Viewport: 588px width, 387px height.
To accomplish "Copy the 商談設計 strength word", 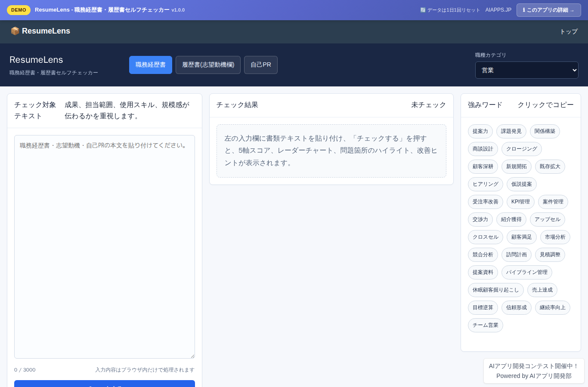I will (483, 149).
